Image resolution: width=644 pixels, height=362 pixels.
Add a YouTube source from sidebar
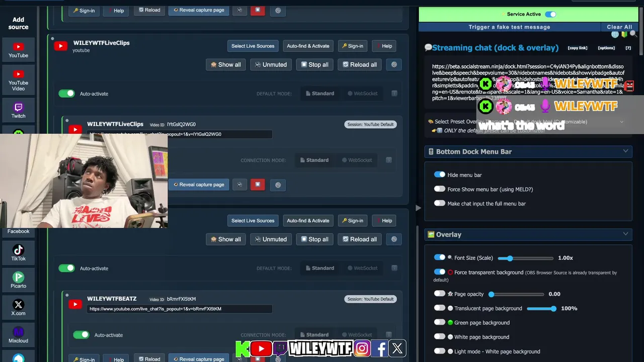click(x=18, y=50)
